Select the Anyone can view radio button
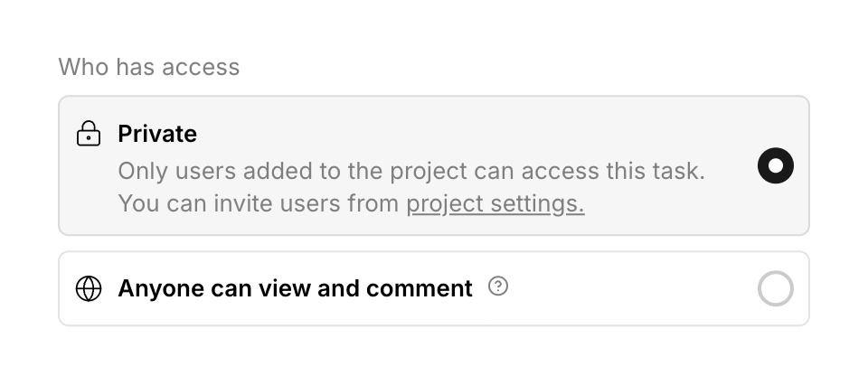Image resolution: width=868 pixels, height=385 pixels. click(775, 289)
